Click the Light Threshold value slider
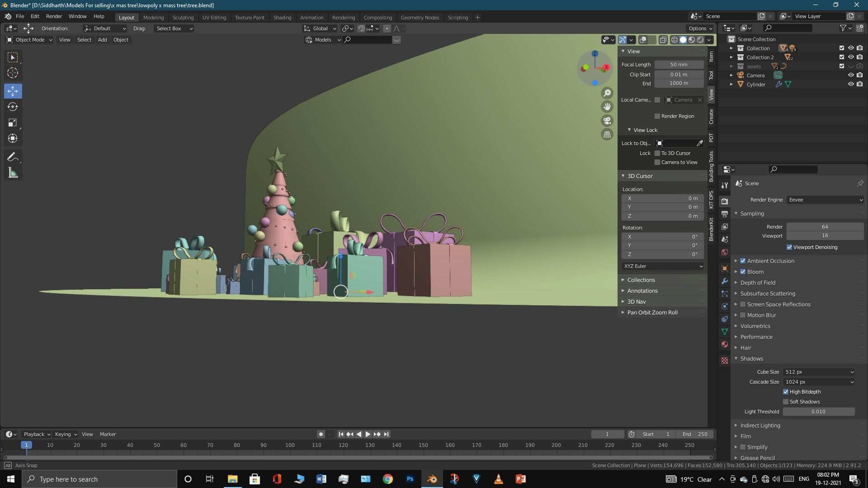 [x=819, y=412]
